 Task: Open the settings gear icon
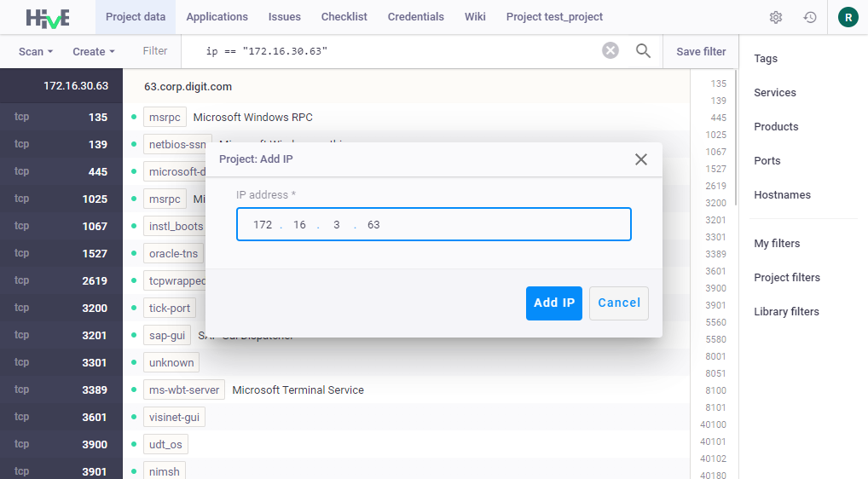coord(776,17)
